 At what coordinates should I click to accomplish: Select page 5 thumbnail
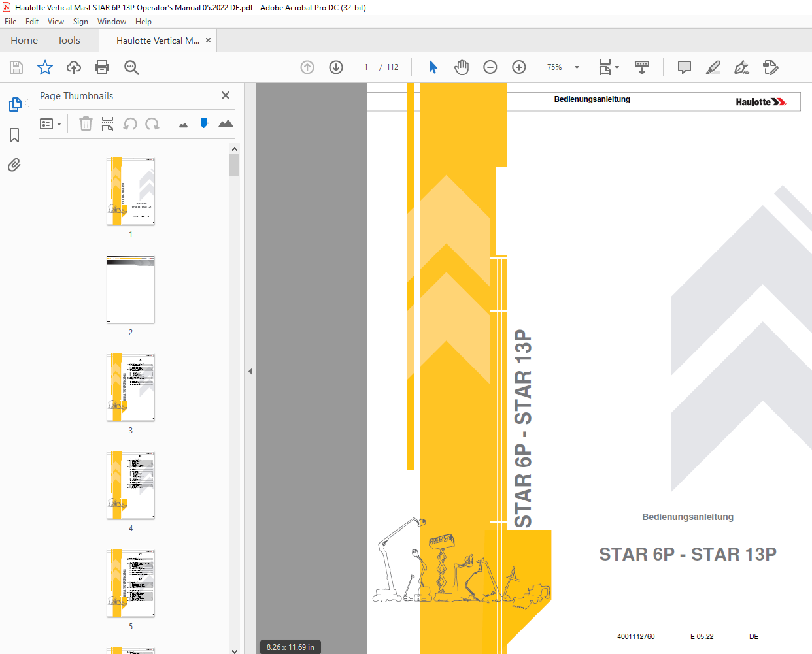coord(131,583)
